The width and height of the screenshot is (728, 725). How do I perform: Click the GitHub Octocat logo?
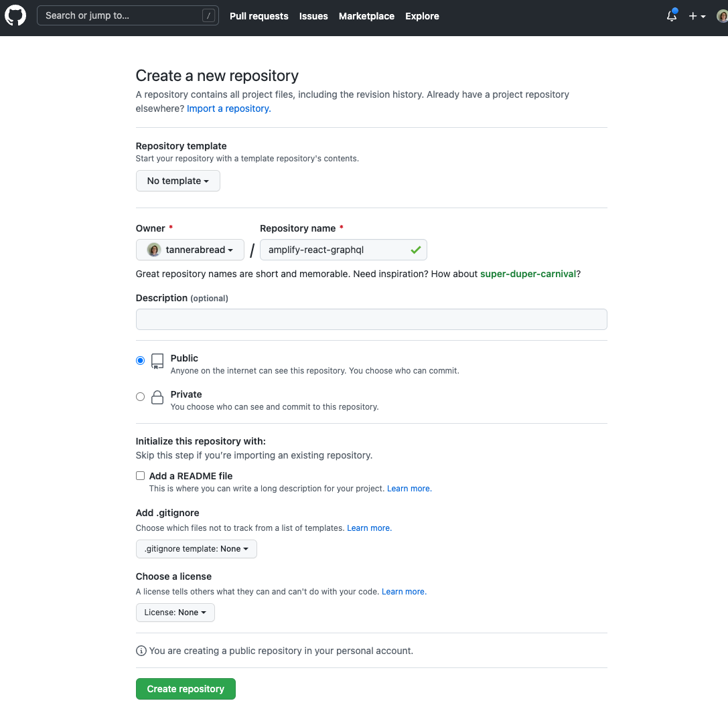pos(15,16)
